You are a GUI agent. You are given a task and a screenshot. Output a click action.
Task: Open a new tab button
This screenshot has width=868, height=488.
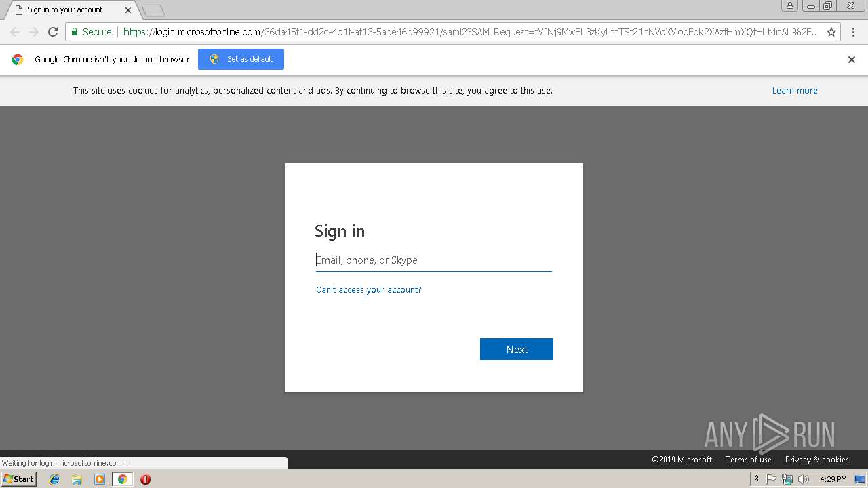pos(153,10)
